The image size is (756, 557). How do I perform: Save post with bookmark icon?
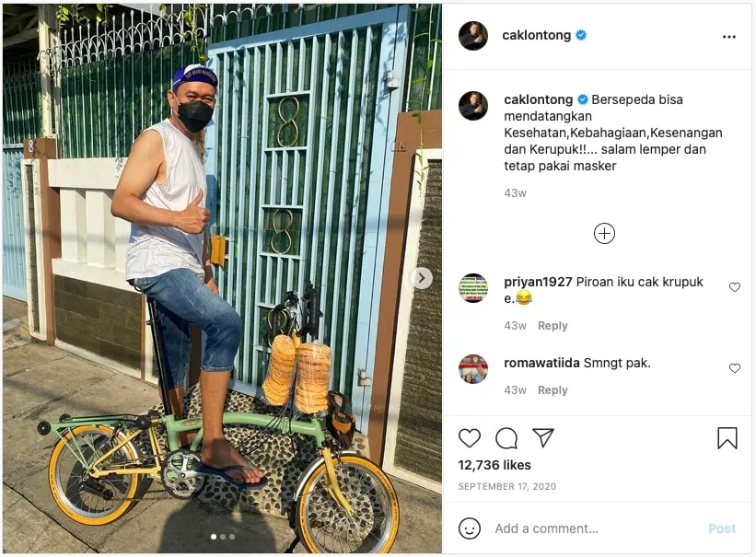point(727,438)
